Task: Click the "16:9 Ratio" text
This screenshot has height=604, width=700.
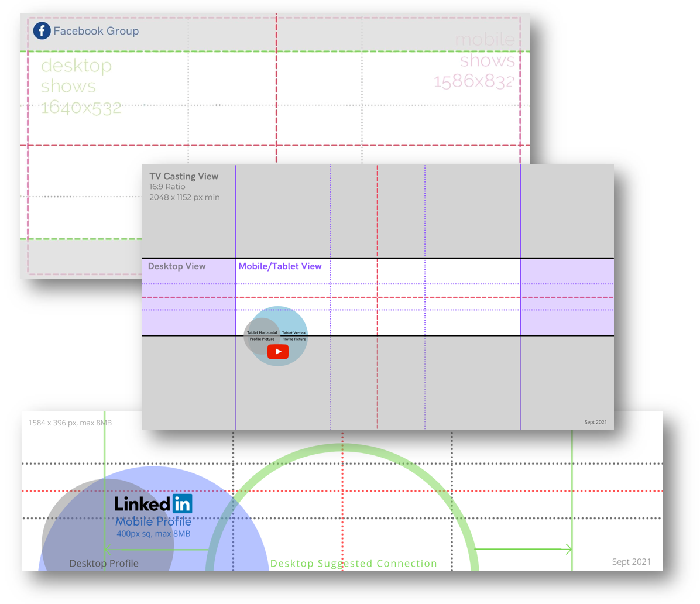Action: pyautogui.click(x=167, y=187)
